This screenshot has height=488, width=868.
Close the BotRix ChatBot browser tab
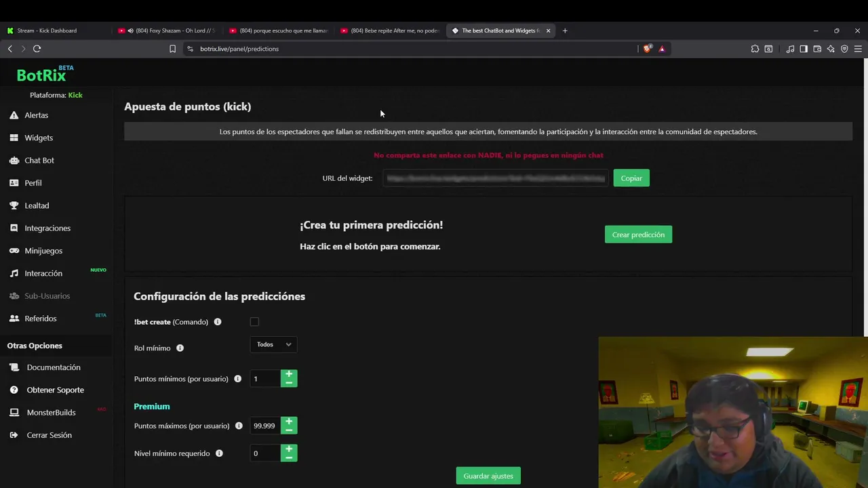click(x=548, y=30)
